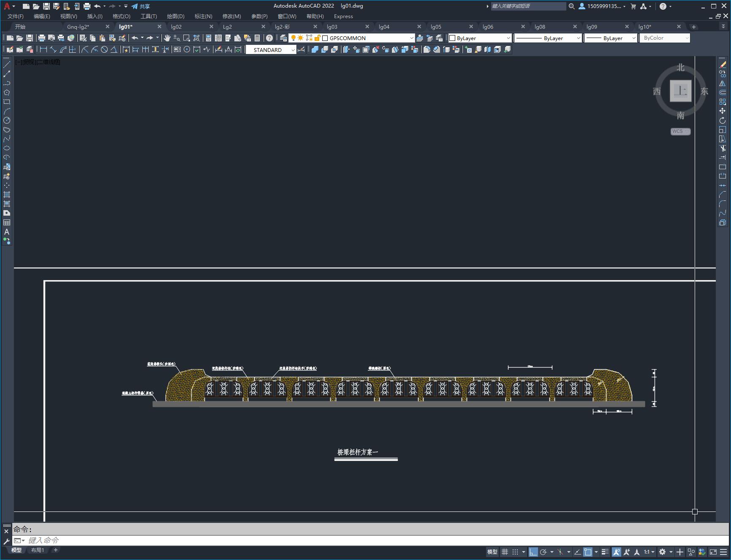
Task: Click the ViewCube 上 top face
Action: click(680, 91)
